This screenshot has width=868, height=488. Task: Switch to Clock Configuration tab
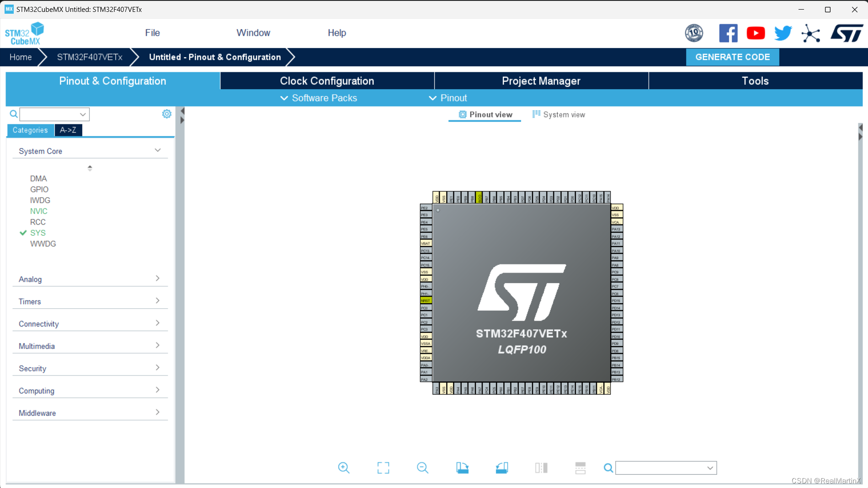[x=327, y=81]
